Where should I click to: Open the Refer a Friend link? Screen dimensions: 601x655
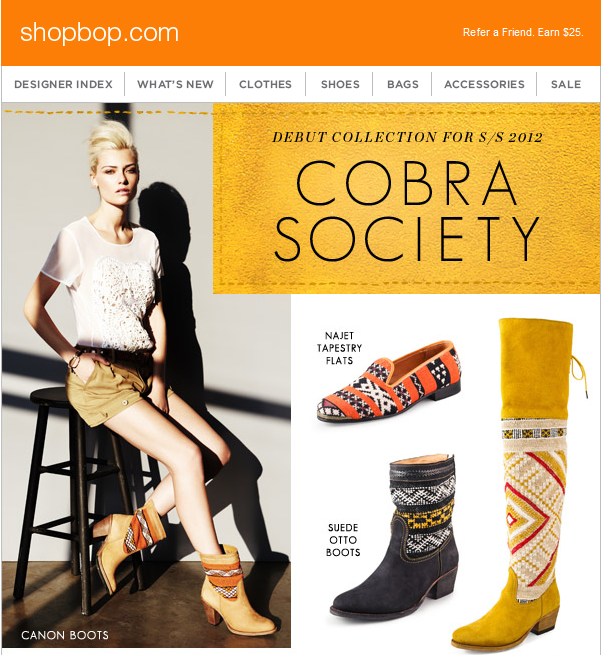[x=523, y=33]
